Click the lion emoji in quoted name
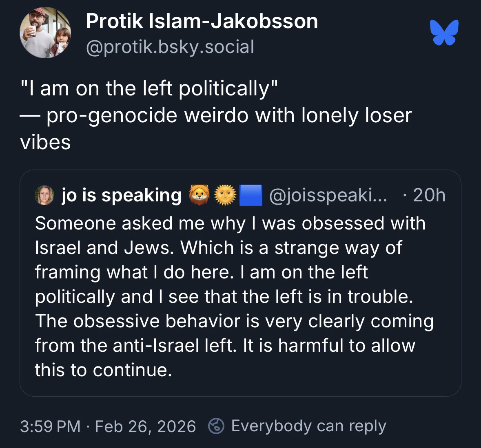 [199, 195]
